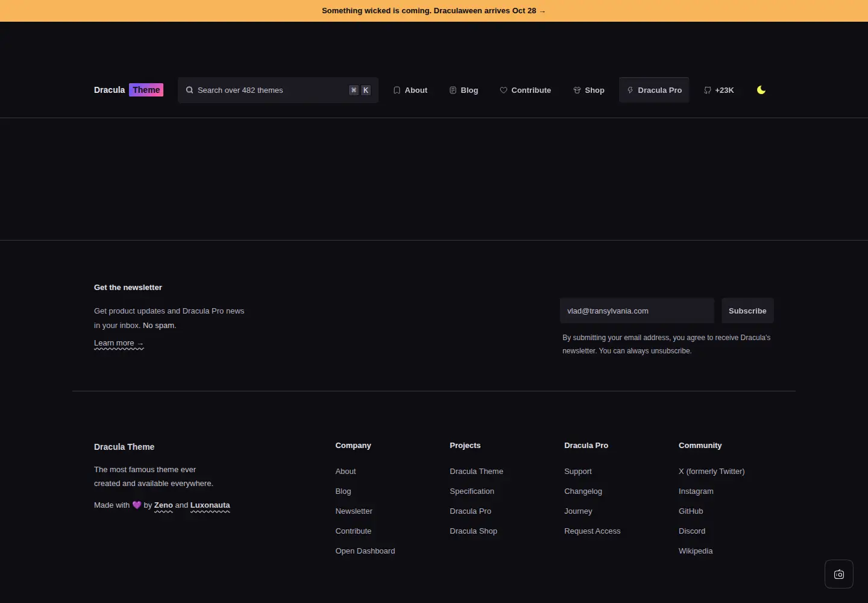Open the X (formerly Twitter) link

[711, 472]
